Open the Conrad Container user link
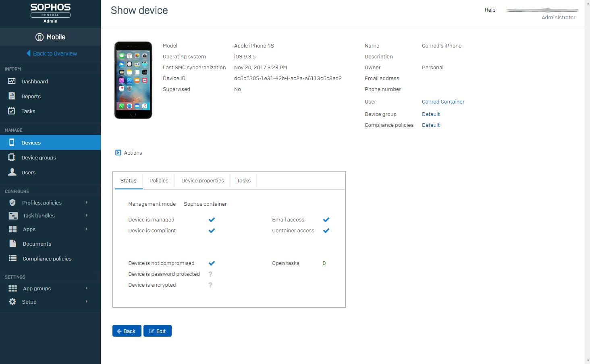The image size is (590, 364). click(443, 102)
